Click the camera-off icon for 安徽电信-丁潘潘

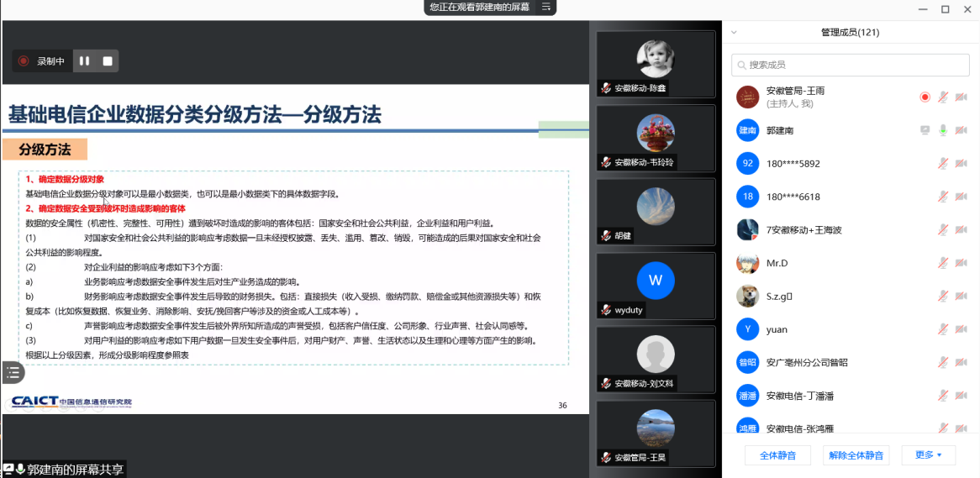coord(961,396)
